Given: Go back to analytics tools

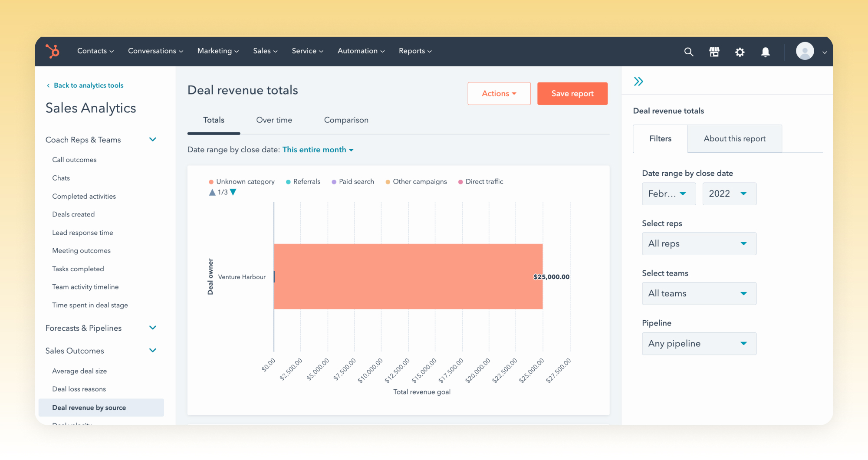Looking at the screenshot, I should click(x=85, y=85).
